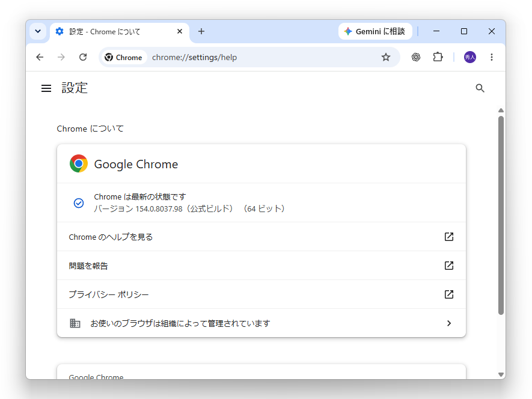Click the vertical scrollbar thumb
This screenshot has width=532, height=399.
(x=501, y=216)
